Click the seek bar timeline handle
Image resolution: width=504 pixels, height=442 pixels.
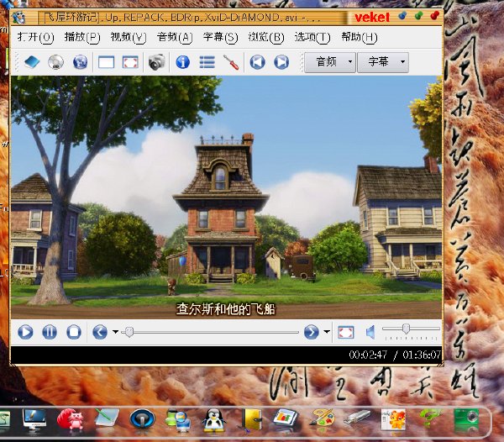[129, 332]
